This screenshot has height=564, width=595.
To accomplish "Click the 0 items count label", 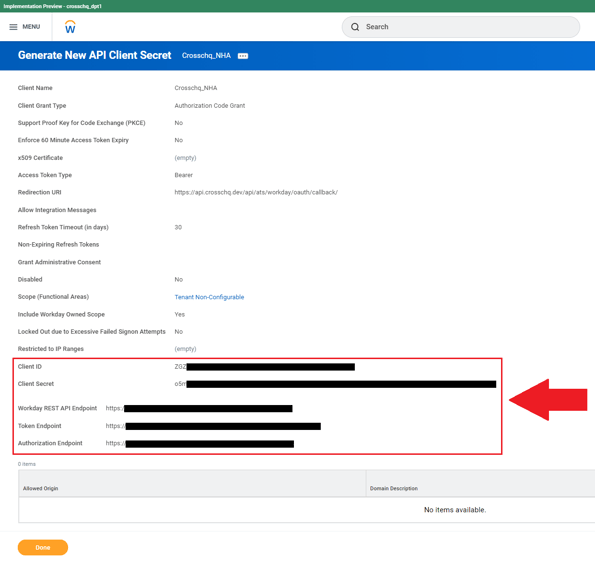I will pyautogui.click(x=27, y=464).
